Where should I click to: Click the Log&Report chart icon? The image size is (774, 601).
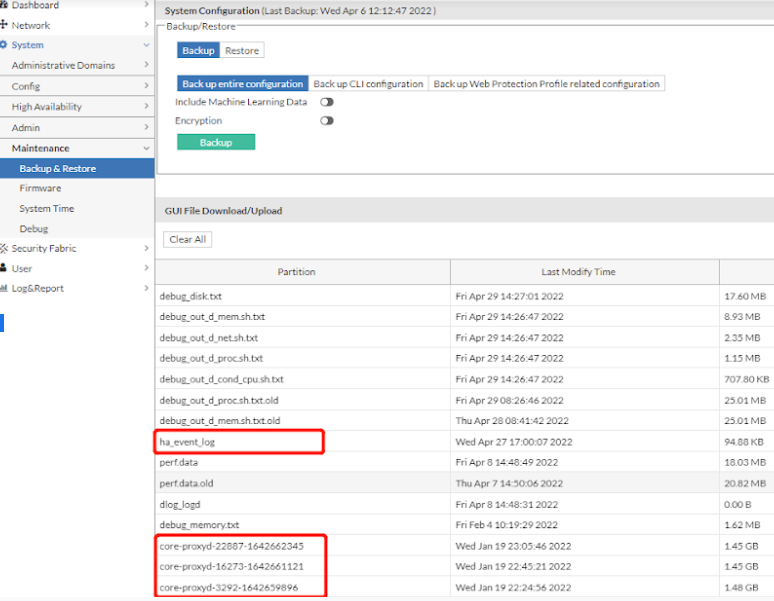[4, 288]
